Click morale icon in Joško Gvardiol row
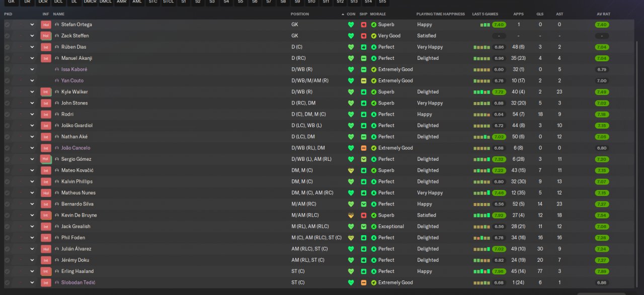The width and height of the screenshot is (644, 295). 373,126
